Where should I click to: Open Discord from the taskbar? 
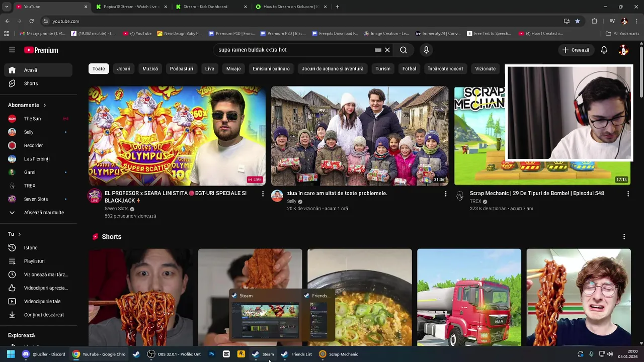44,354
